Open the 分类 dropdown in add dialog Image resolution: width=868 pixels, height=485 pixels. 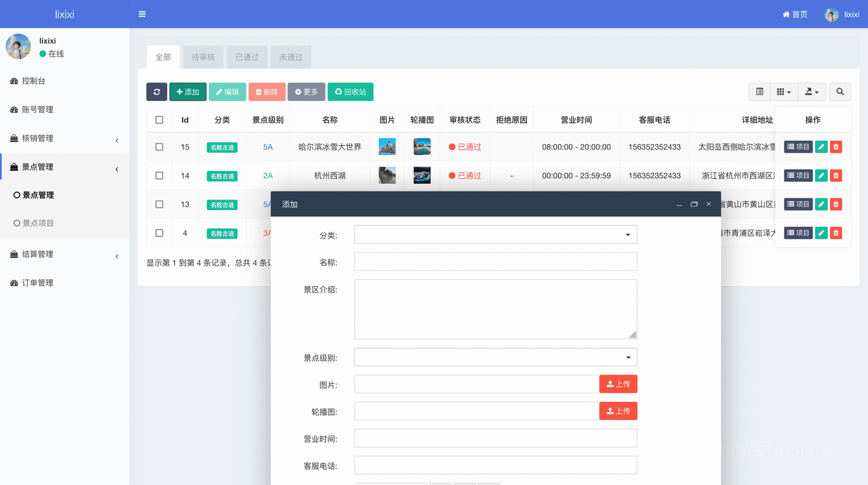click(x=495, y=234)
